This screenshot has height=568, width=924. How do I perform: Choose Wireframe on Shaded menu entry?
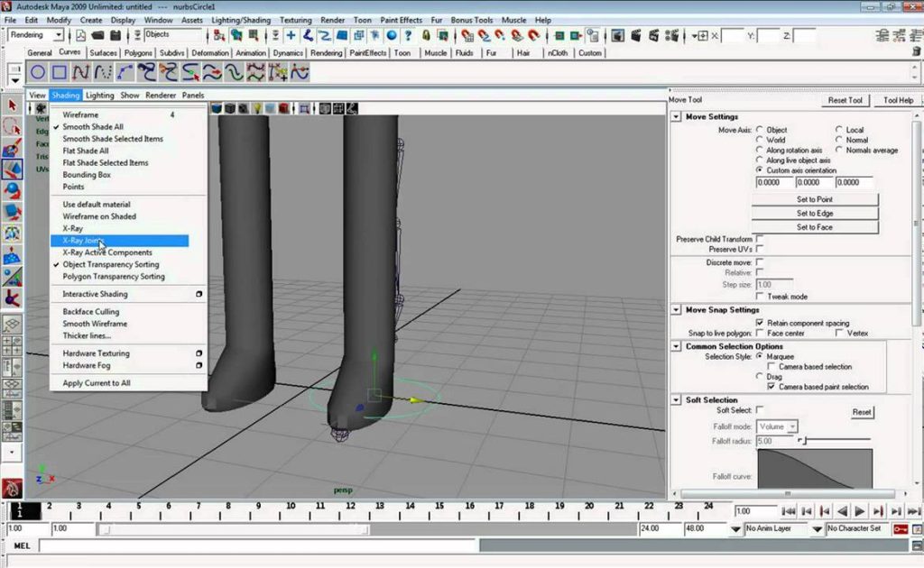click(x=99, y=216)
